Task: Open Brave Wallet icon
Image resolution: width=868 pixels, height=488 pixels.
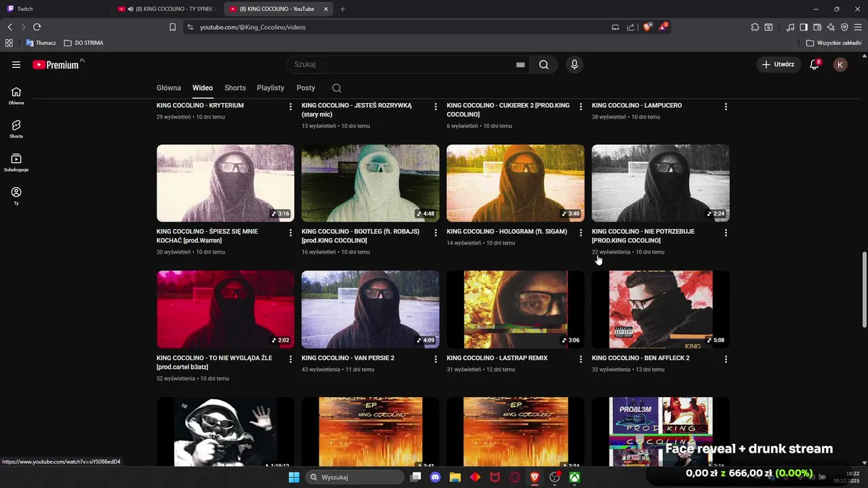Action: [x=817, y=27]
